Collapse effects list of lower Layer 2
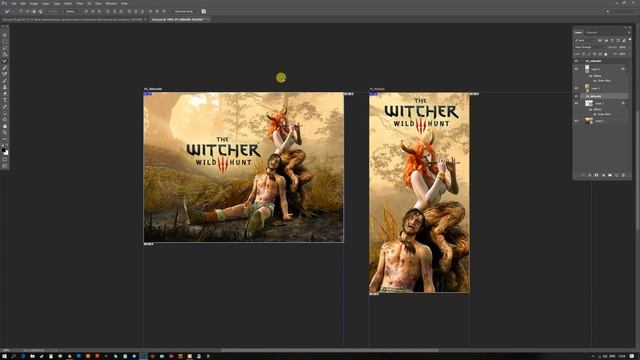The height and width of the screenshot is (360, 640). 627,103
